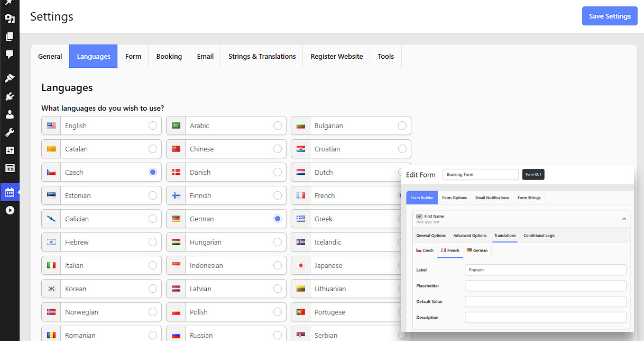Click the Form Builder tab button

coord(422,198)
